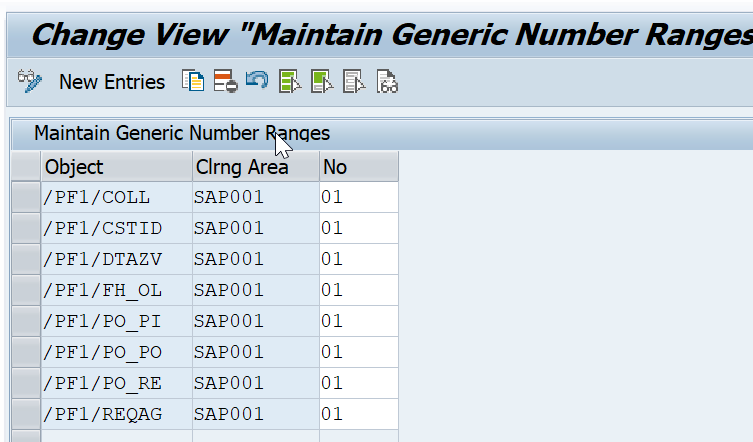Click the No column header

click(359, 167)
